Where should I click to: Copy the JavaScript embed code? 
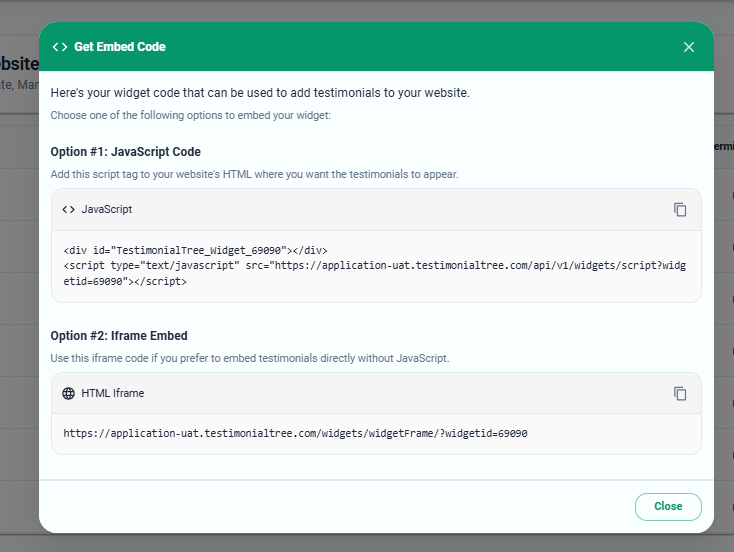[680, 210]
